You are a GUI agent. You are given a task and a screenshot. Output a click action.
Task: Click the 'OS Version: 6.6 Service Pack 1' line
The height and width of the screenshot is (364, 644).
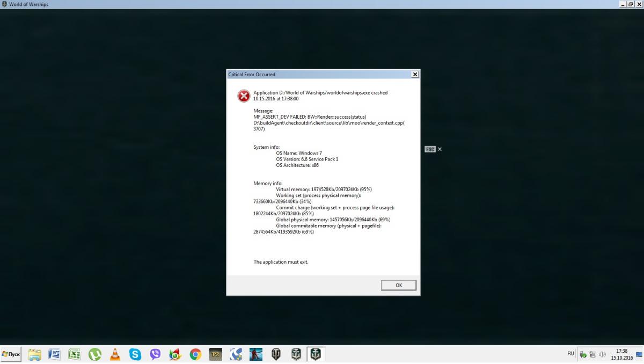pyautogui.click(x=307, y=159)
